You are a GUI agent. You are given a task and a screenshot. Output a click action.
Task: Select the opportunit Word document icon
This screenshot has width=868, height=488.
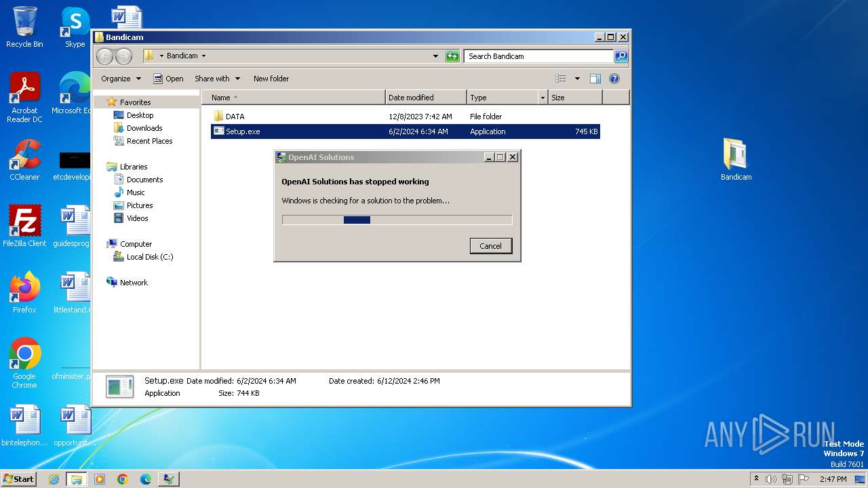tap(75, 426)
